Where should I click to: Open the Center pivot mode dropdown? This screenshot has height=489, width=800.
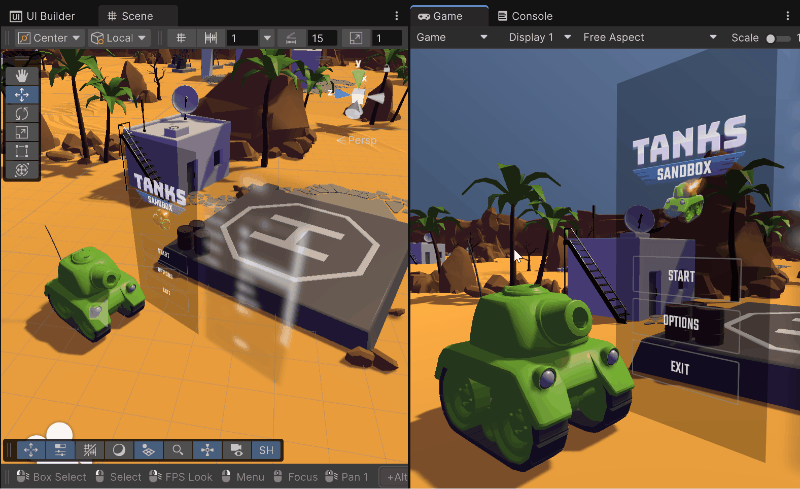coord(49,38)
